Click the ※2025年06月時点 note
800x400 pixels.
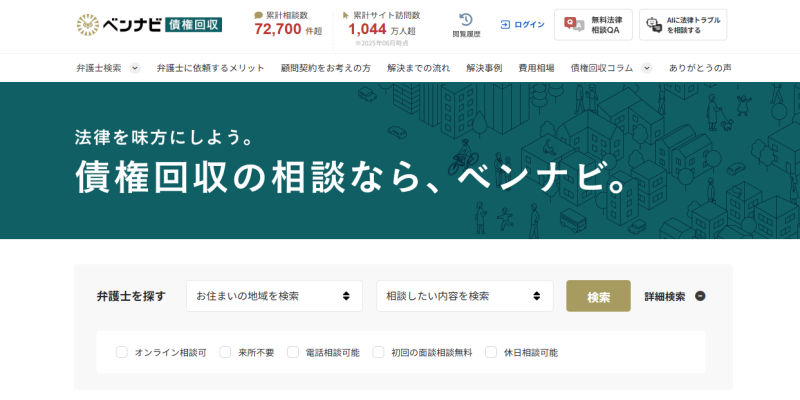(x=382, y=43)
